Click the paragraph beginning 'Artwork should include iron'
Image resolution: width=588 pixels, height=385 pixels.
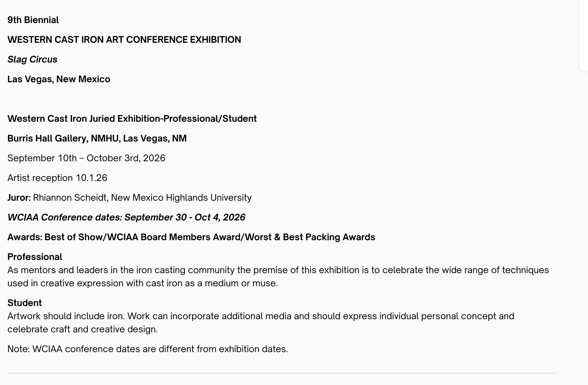pos(261,323)
